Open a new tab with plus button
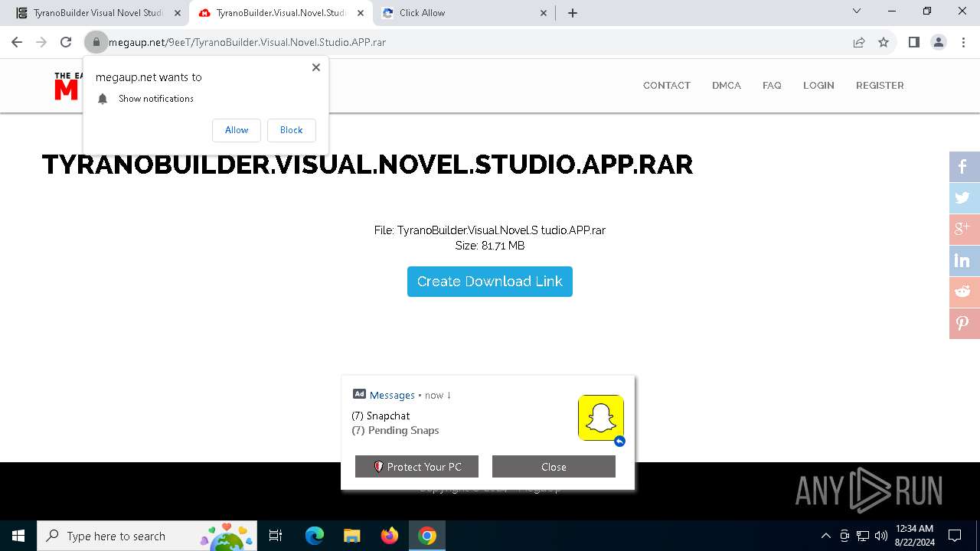The image size is (980, 551). coord(573,13)
